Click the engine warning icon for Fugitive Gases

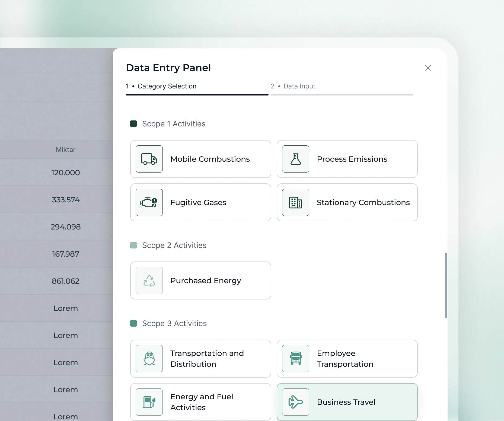pos(149,202)
